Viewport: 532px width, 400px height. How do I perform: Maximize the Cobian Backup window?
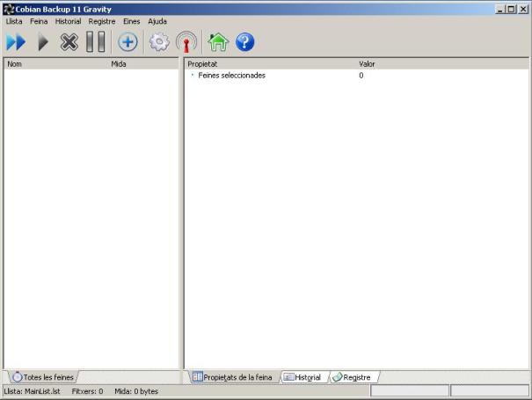(511, 9)
